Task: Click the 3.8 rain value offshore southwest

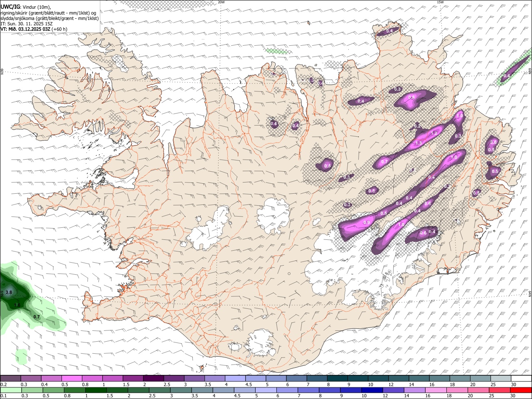Action: 9,293
